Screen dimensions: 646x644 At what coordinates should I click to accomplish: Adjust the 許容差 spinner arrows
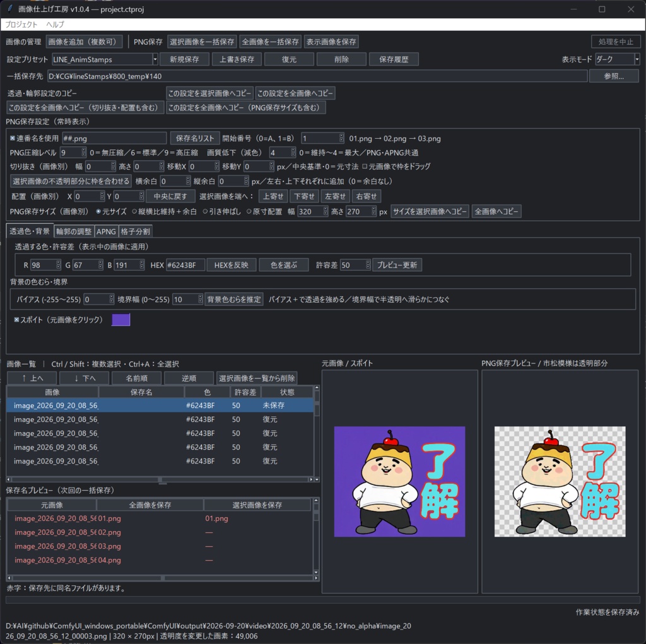point(368,265)
